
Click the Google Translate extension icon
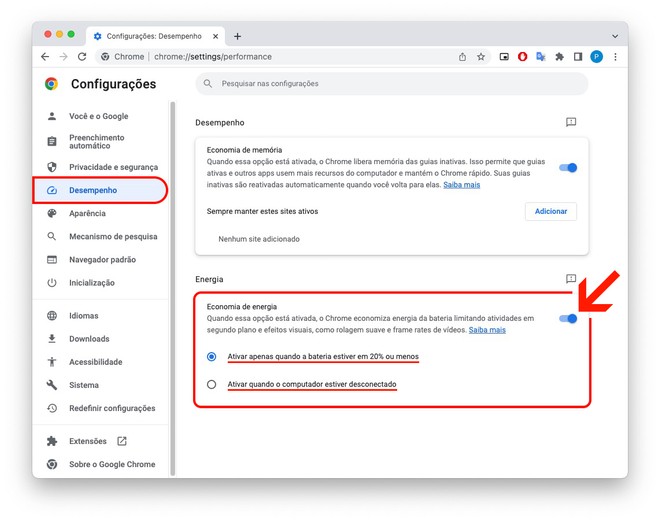point(541,57)
